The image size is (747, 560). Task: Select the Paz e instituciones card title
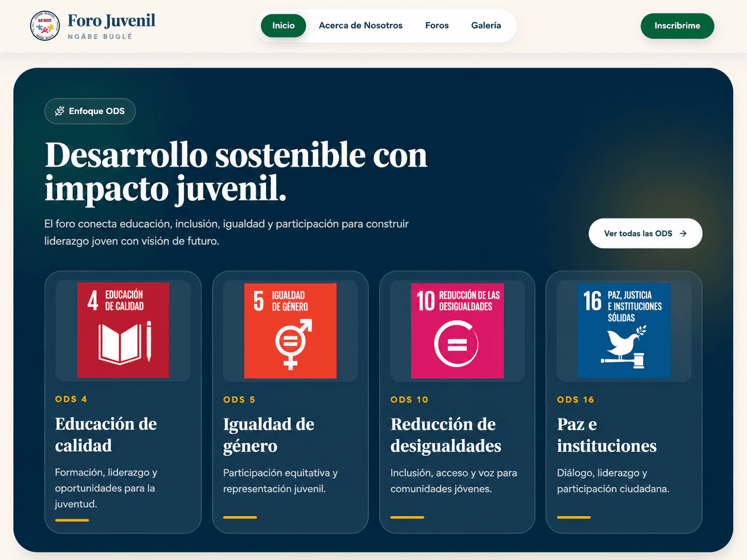607,435
